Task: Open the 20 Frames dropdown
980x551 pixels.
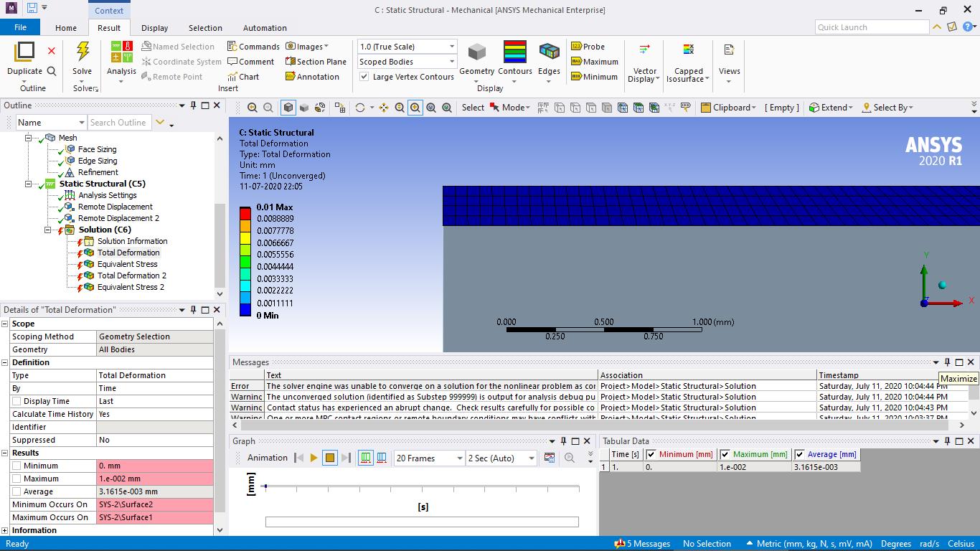Action: point(428,458)
